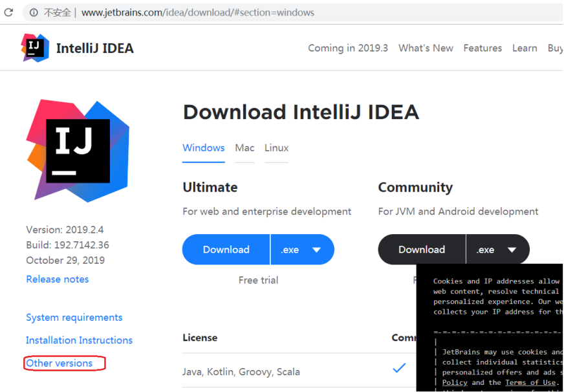Open the installer type selector labeled .exe
564x392 pixels.
290,250
